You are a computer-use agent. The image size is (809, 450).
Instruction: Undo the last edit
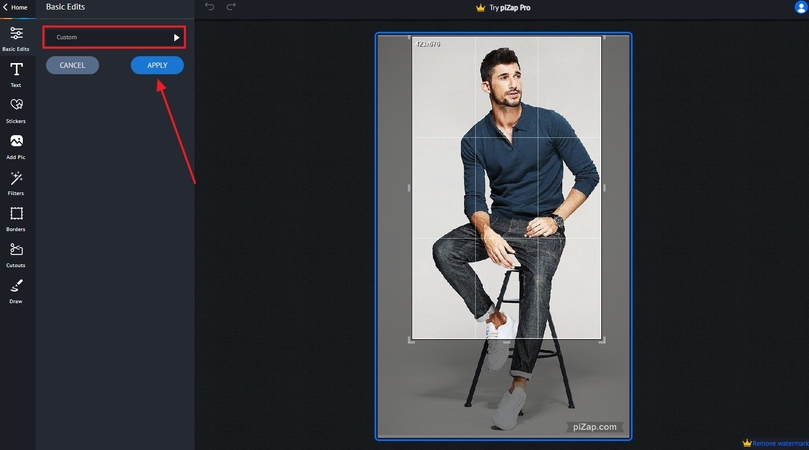tap(209, 7)
